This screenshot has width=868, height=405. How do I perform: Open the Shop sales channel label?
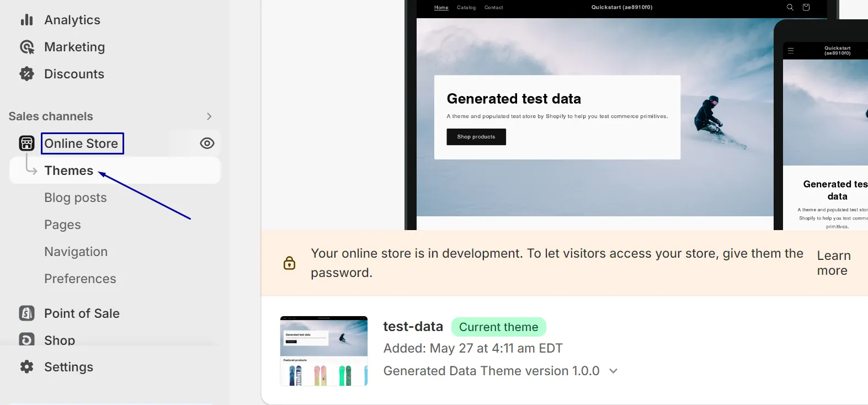pyautogui.click(x=60, y=340)
